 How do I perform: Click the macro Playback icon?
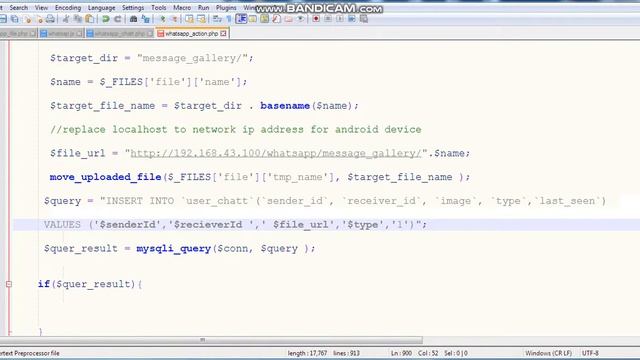coord(340,19)
